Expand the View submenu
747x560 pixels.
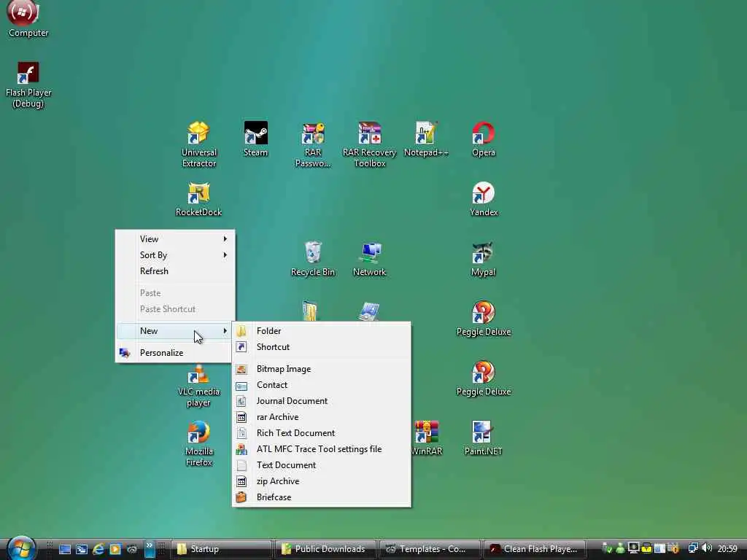tap(175, 239)
